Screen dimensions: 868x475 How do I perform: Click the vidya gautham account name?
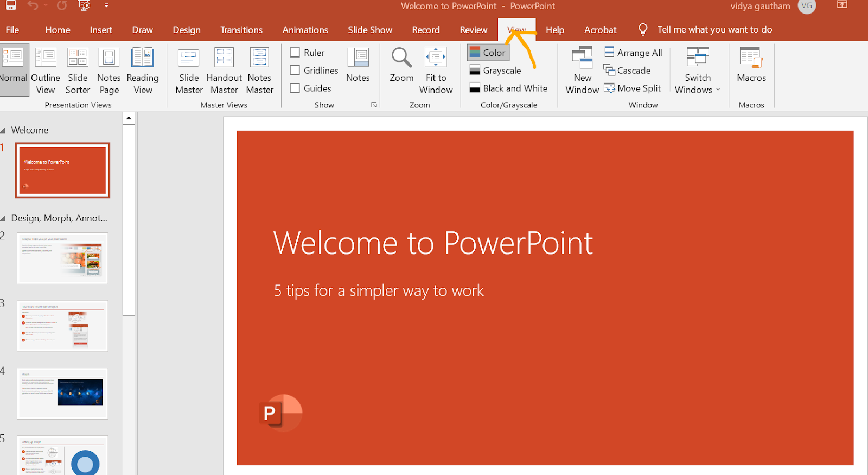point(760,6)
